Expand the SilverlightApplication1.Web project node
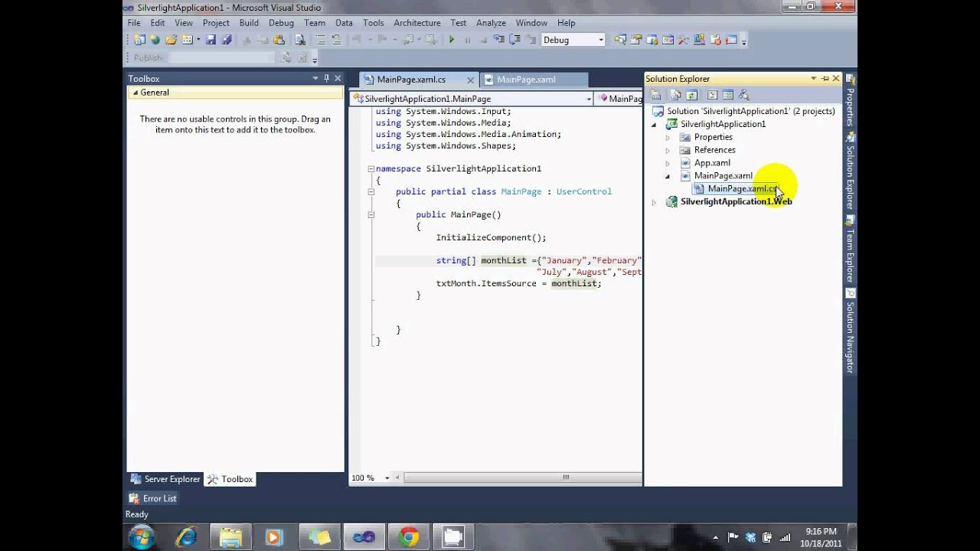 point(654,202)
